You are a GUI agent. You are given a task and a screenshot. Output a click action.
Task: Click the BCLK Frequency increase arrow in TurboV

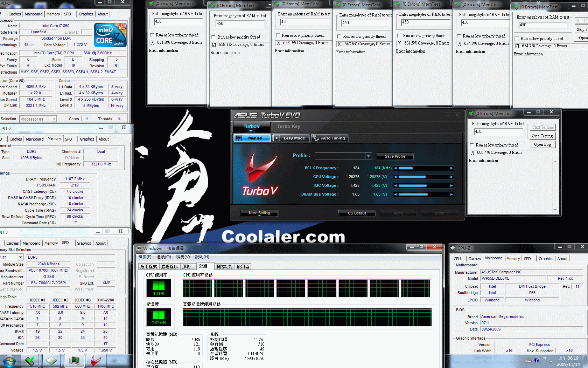(x=451, y=168)
